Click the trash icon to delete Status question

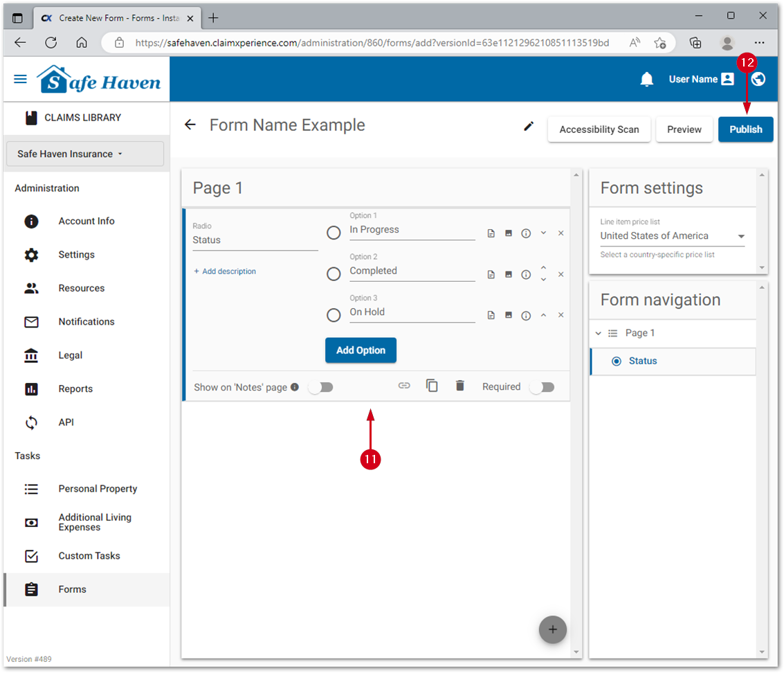click(x=460, y=386)
